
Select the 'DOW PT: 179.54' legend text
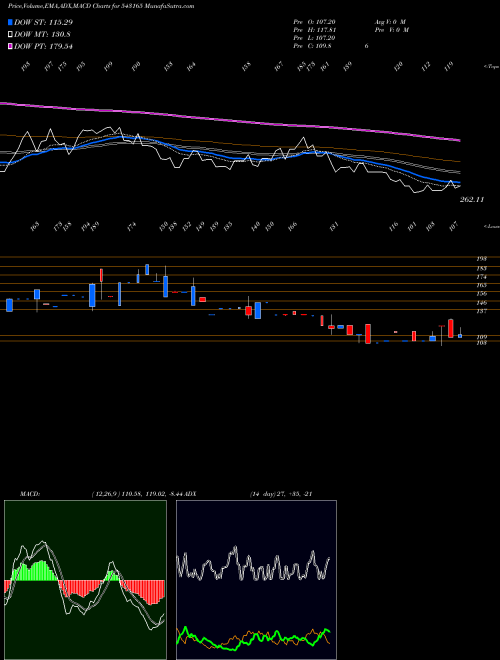pyautogui.click(x=43, y=46)
